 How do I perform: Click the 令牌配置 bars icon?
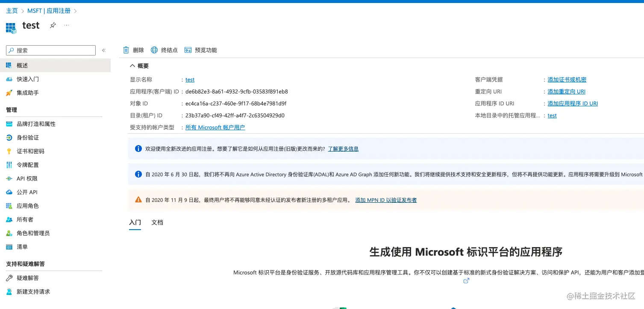9,165
